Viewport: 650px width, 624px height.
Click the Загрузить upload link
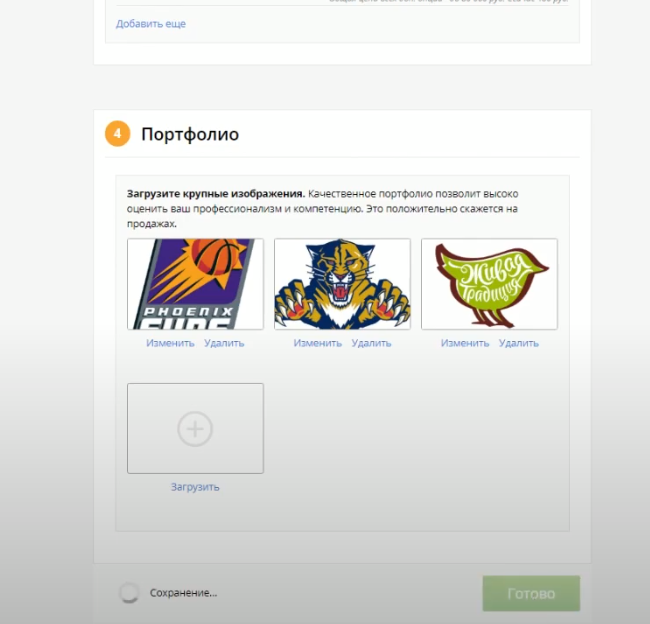(x=195, y=487)
